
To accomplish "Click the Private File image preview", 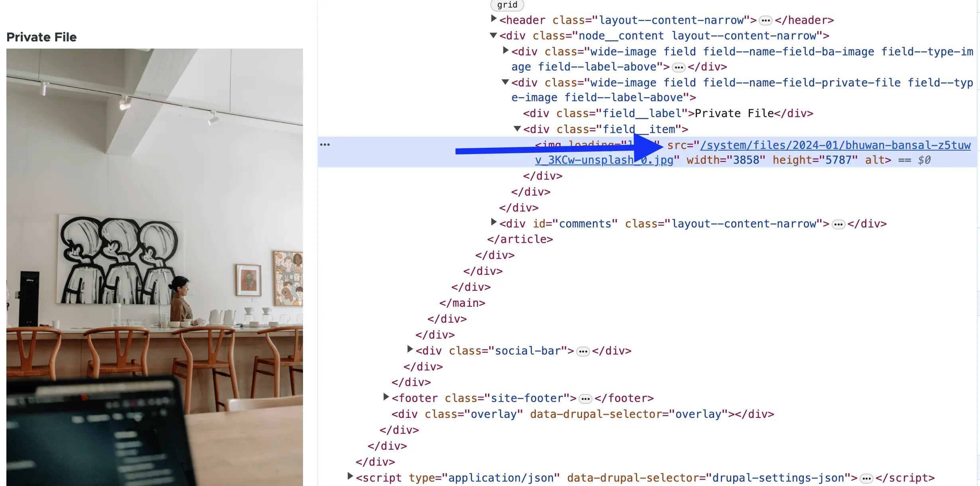I will (x=155, y=267).
